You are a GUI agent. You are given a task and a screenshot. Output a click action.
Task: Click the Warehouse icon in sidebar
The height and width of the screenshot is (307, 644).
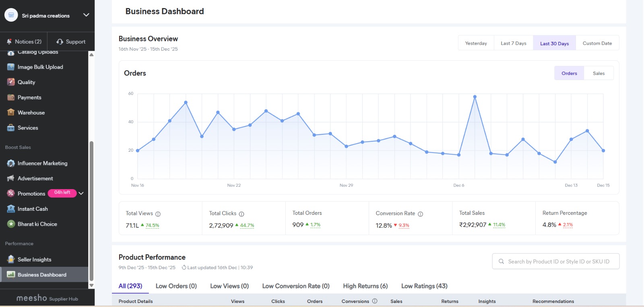point(11,113)
